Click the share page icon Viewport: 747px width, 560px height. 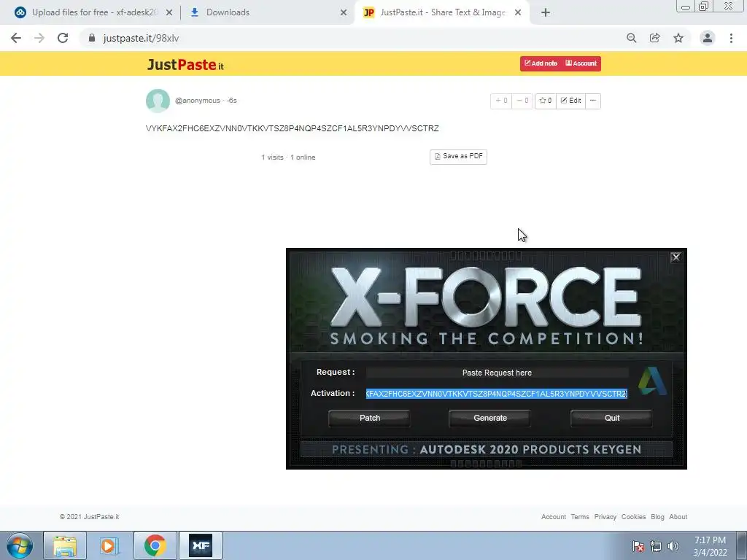[x=655, y=38]
